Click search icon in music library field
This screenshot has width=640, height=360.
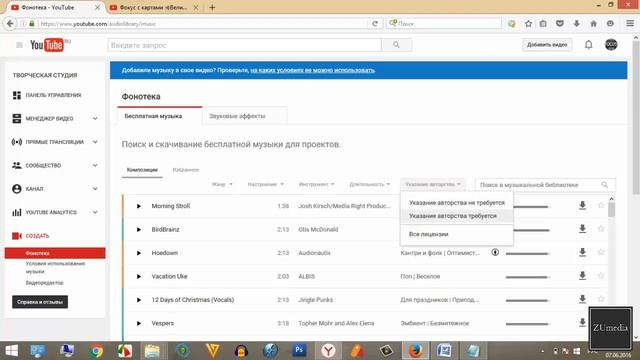(x=605, y=185)
